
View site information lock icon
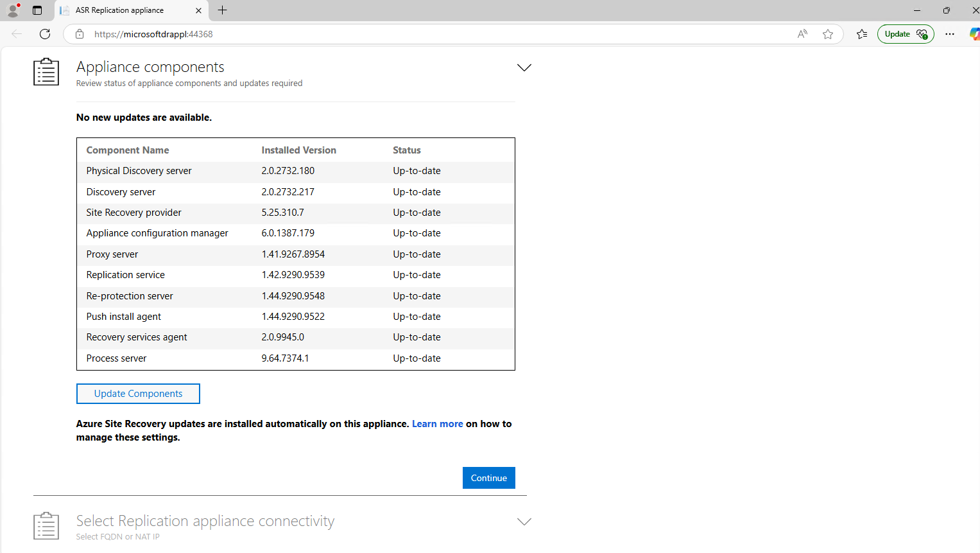point(80,34)
